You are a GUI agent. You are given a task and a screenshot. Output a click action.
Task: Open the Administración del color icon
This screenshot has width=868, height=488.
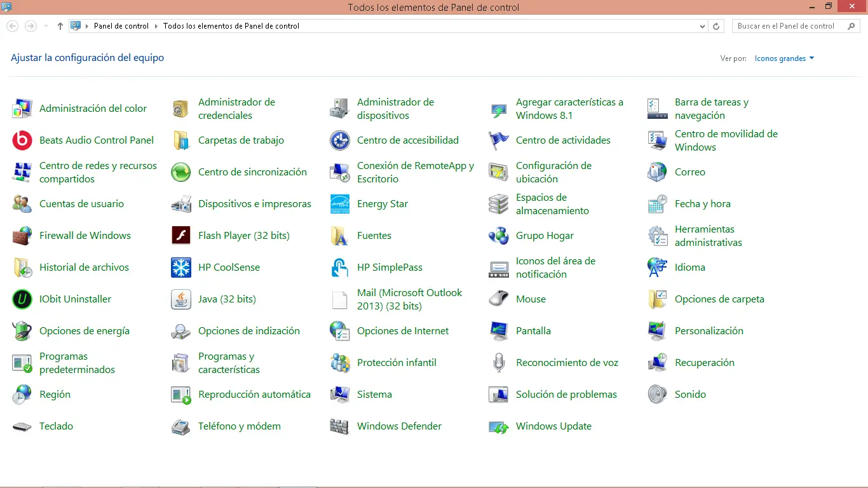coord(22,109)
